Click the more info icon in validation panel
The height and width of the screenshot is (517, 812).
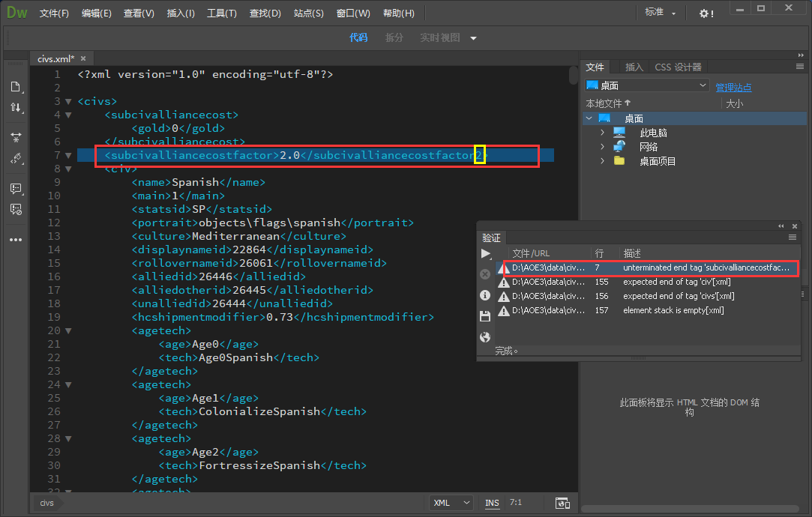pos(485,295)
